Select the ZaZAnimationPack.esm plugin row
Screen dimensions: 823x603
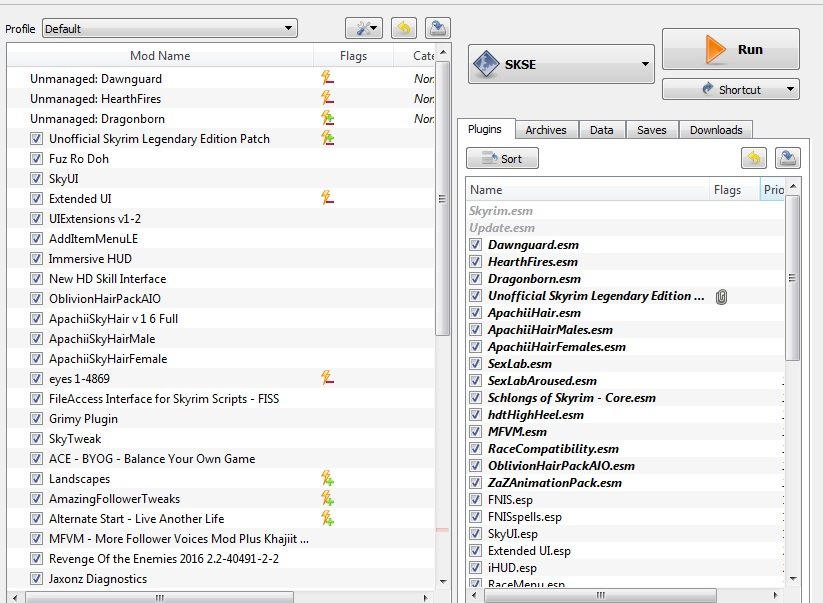point(626,483)
